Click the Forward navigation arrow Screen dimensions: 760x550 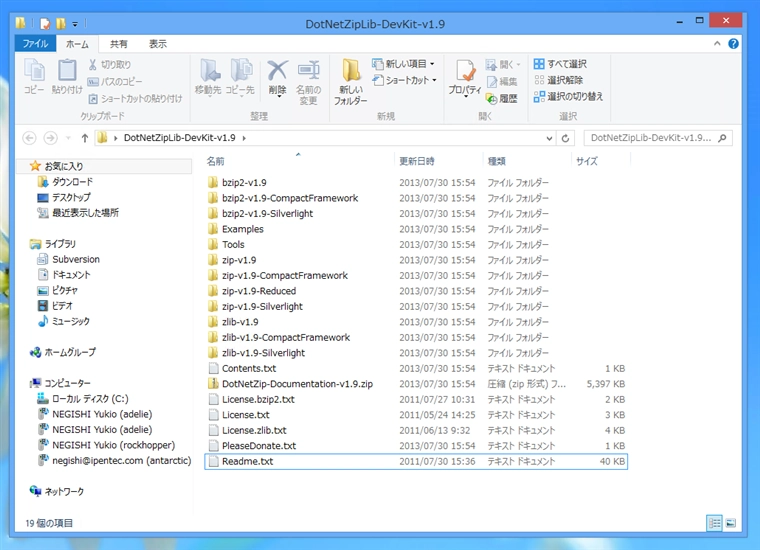click(50, 138)
